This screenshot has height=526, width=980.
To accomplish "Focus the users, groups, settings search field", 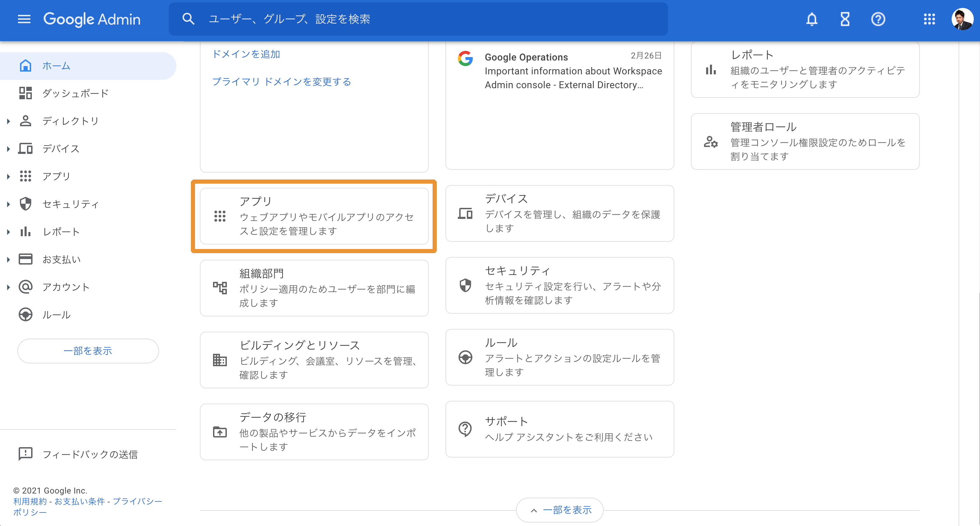I will 418,19.
